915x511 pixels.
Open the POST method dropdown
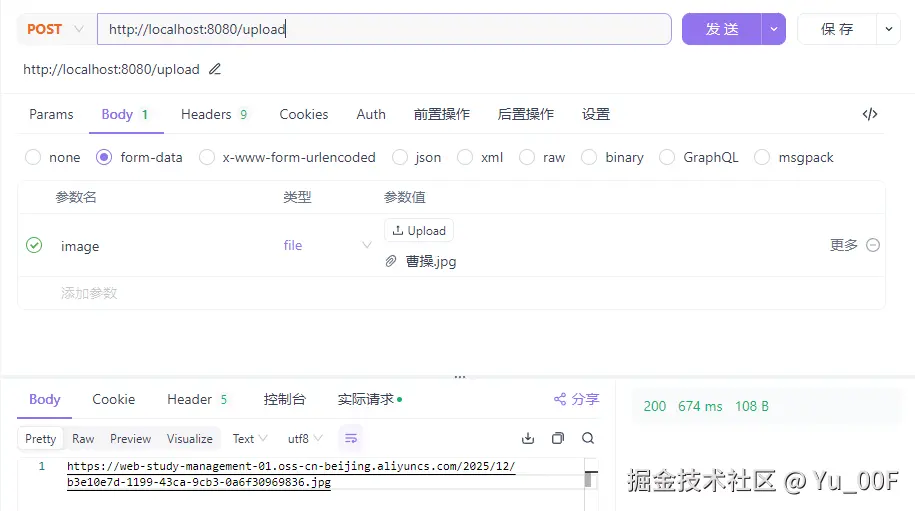[x=56, y=29]
